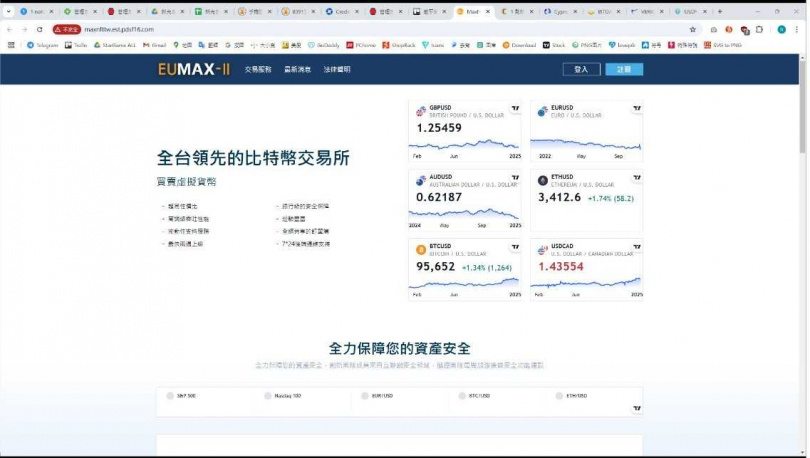Open Chrome's three-dot menu

click(795, 30)
